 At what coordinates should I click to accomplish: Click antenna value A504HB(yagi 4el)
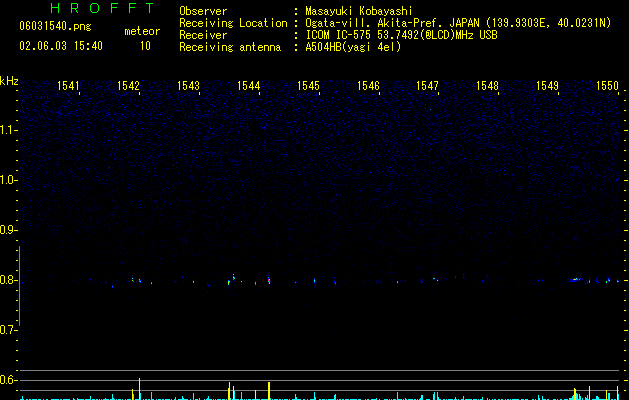pyautogui.click(x=353, y=47)
